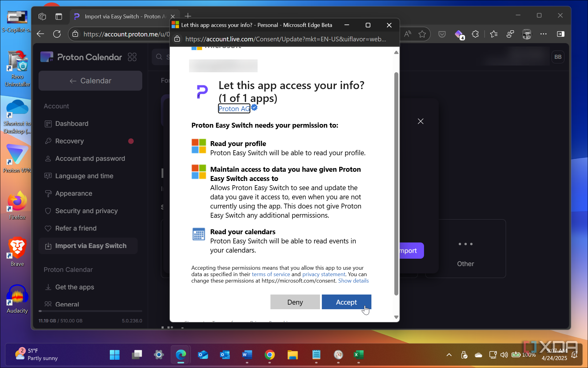The height and width of the screenshot is (368, 588).
Task: Deny the permission request
Action: pyautogui.click(x=295, y=302)
